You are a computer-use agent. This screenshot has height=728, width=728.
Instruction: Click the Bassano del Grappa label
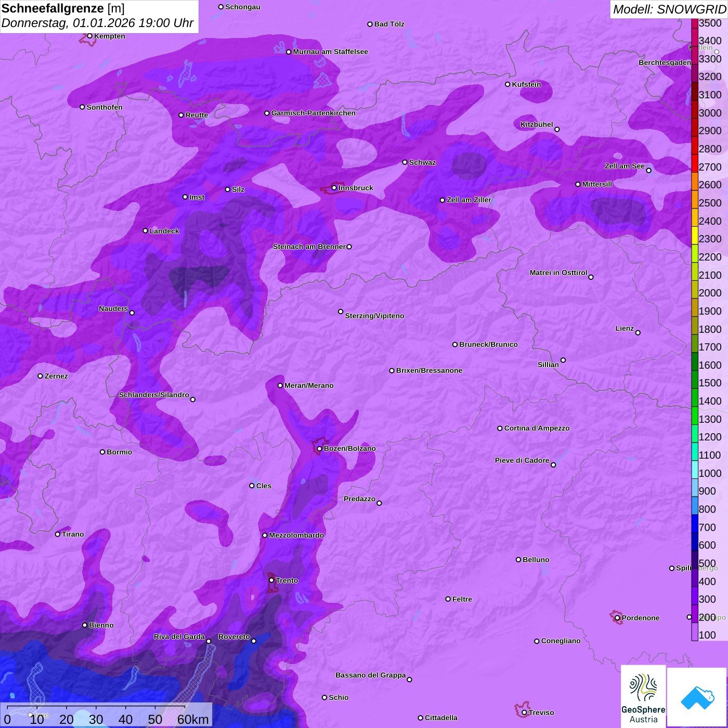[371, 675]
